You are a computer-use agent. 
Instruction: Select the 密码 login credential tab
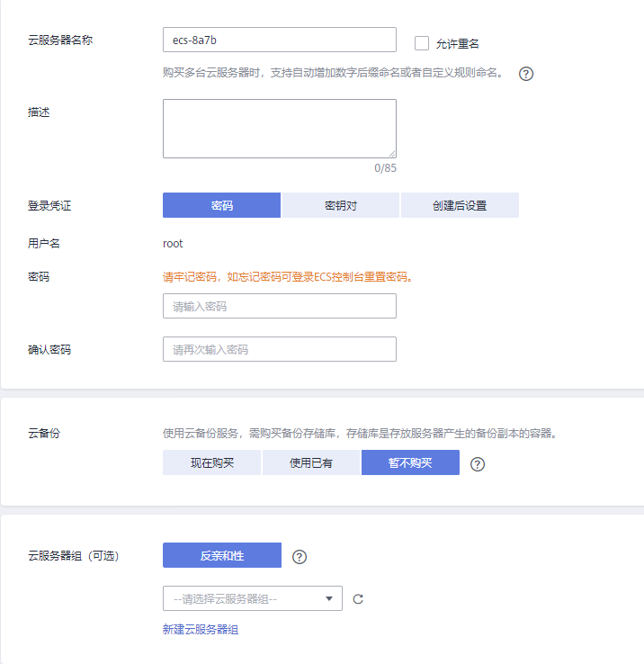tap(221, 205)
